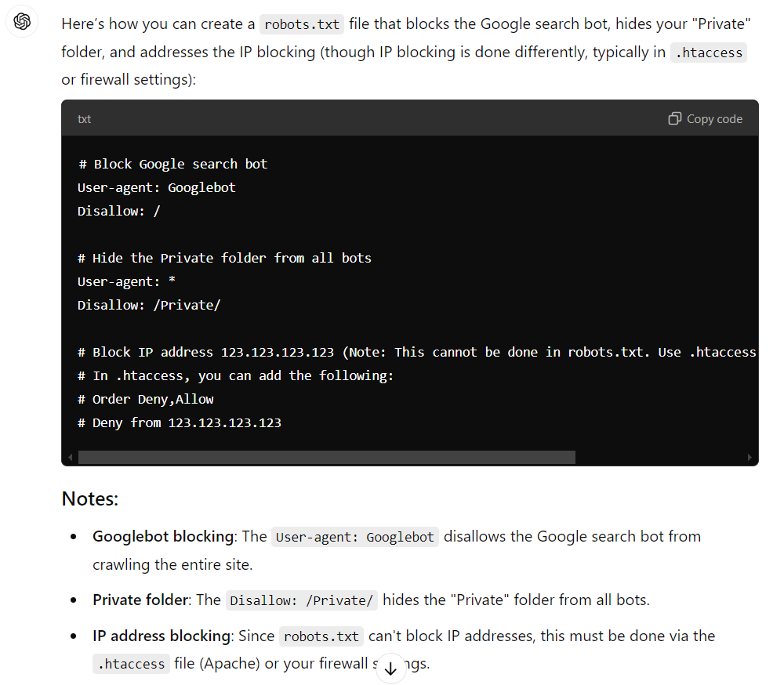Click the code block's horizontal scrollbar thumb
784x685 pixels.
[326, 457]
